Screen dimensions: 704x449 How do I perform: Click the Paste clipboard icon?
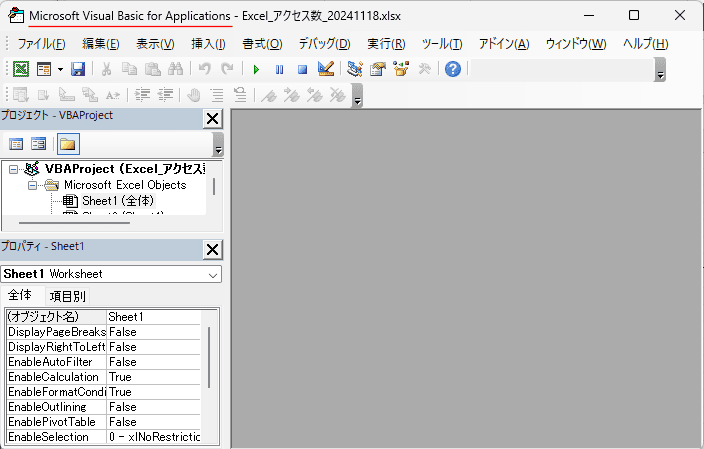(x=153, y=69)
